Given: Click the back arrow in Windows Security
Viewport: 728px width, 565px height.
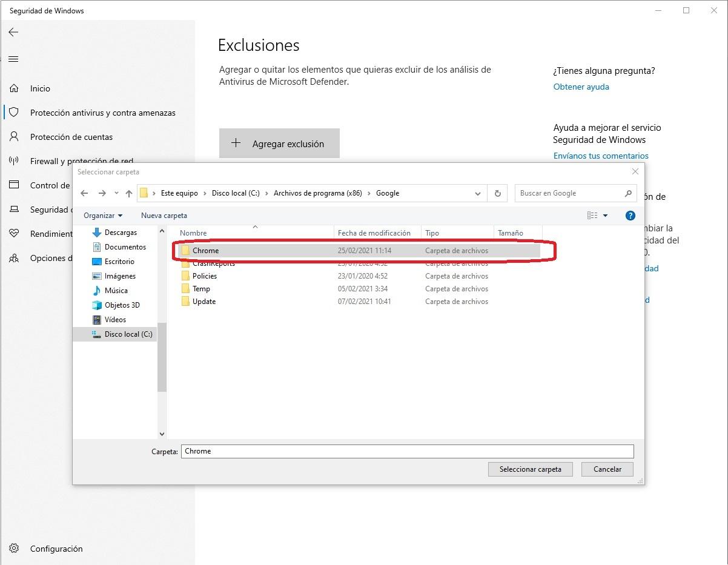Looking at the screenshot, I should [x=13, y=32].
